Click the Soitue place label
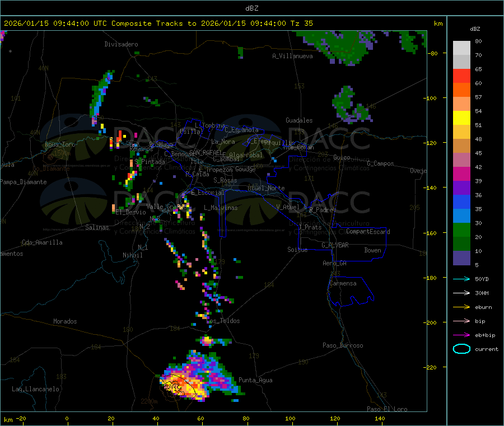This screenshot has height=426, width=504. coord(297,250)
